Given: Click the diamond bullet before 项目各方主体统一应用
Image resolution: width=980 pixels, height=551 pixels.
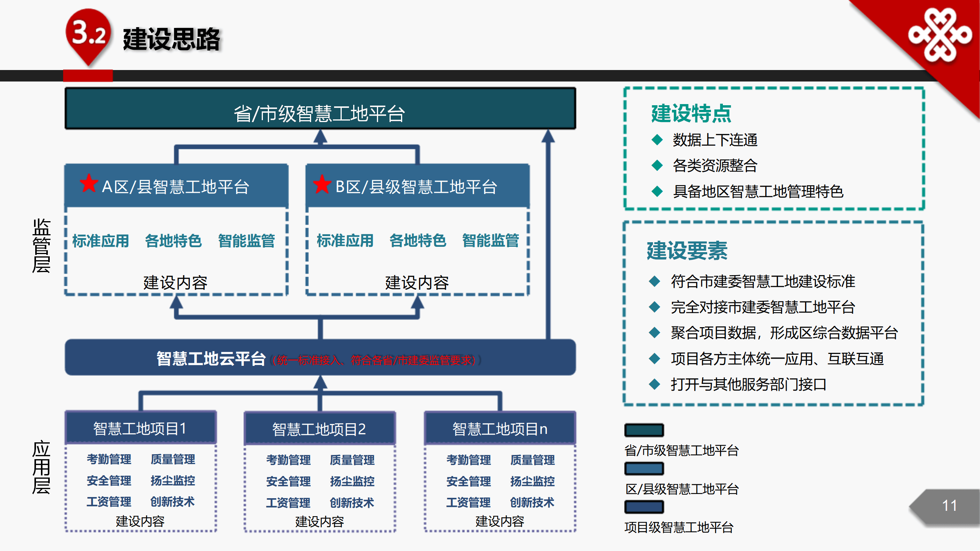Looking at the screenshot, I should (655, 359).
